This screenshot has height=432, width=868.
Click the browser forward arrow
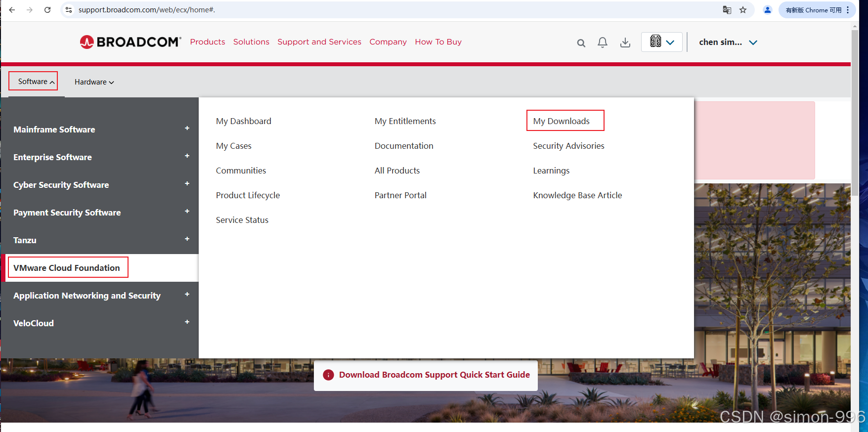click(30, 10)
